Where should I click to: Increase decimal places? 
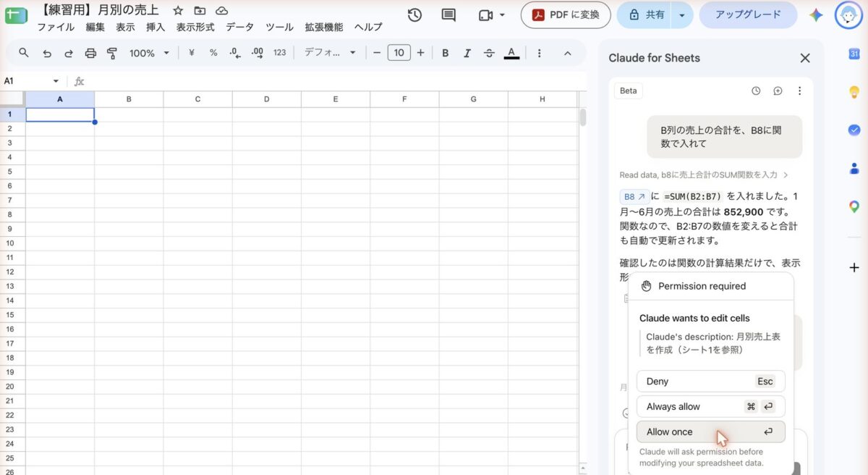coord(257,53)
